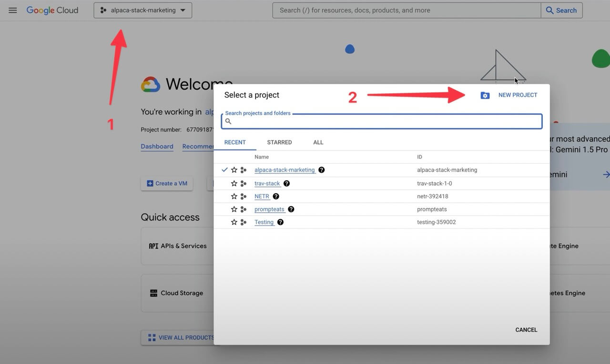Switch to the STARRED tab

click(x=279, y=142)
